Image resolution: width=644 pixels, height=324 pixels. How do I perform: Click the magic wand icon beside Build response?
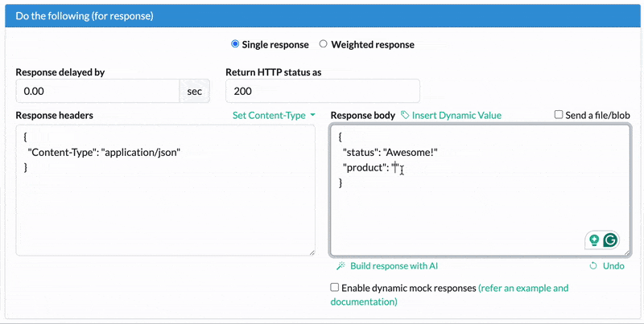(341, 266)
